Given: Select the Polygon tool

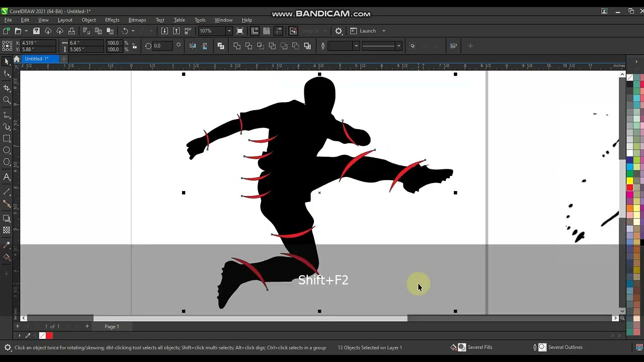Looking at the screenshot, I should [x=7, y=162].
